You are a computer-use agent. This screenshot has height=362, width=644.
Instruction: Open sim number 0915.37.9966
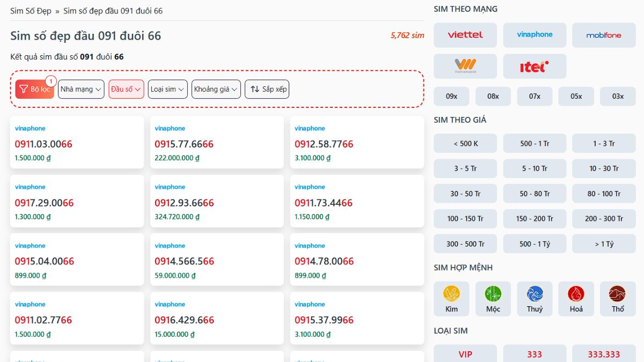324,320
